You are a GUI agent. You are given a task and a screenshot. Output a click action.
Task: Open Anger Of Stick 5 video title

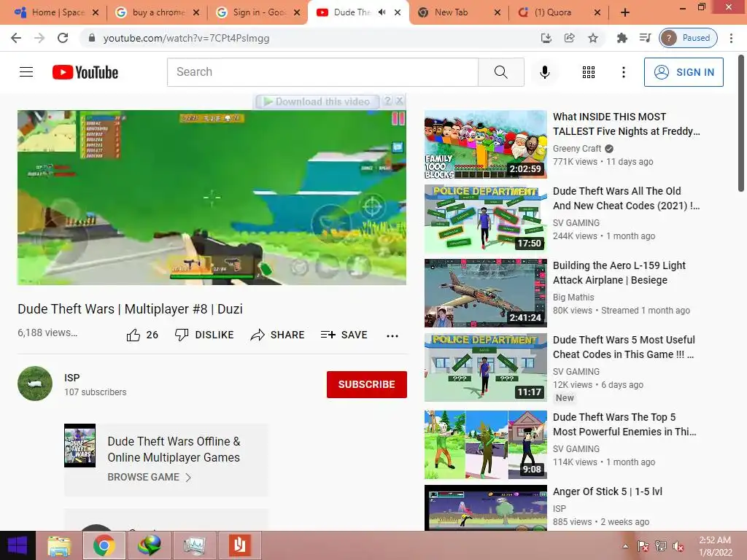pyautogui.click(x=608, y=491)
